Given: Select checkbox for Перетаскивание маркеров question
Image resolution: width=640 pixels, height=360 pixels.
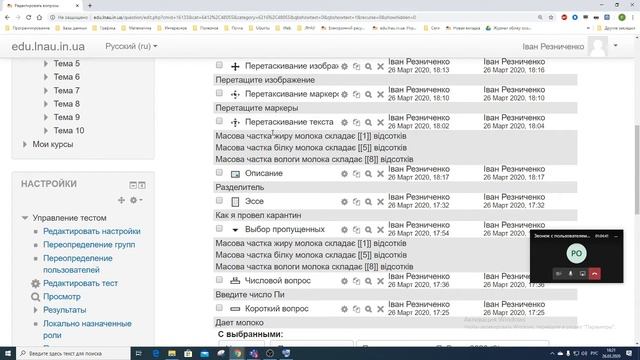Looking at the screenshot, I should pyautogui.click(x=220, y=93).
